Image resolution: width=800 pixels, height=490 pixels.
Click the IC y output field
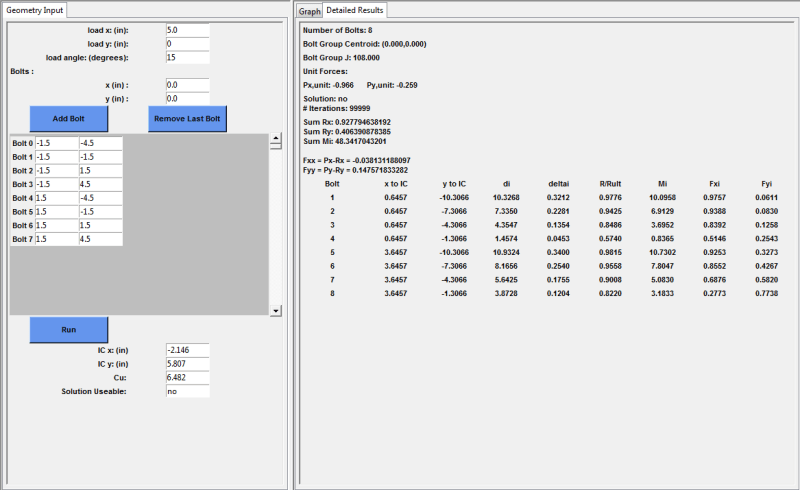[x=187, y=364]
